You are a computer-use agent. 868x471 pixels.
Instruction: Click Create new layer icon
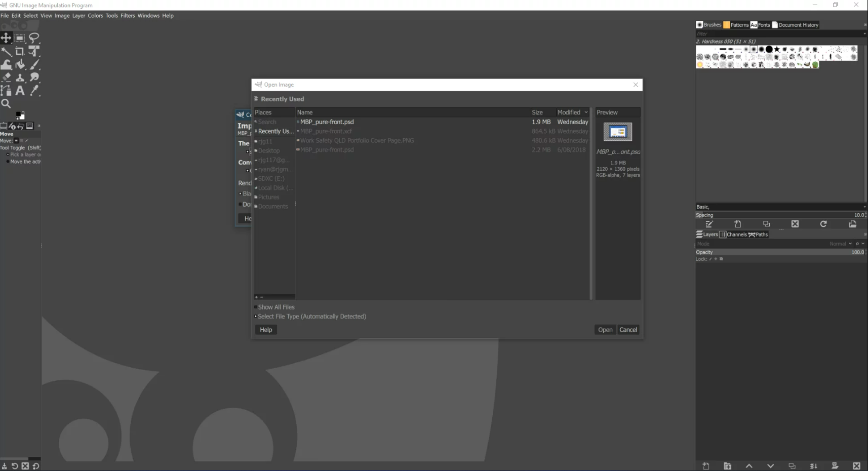(x=706, y=466)
